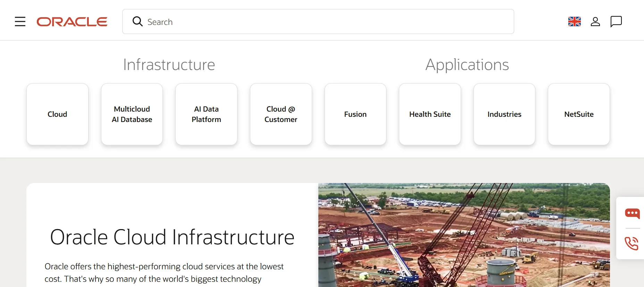
Task: Click the construction site aerial image
Action: point(464,235)
